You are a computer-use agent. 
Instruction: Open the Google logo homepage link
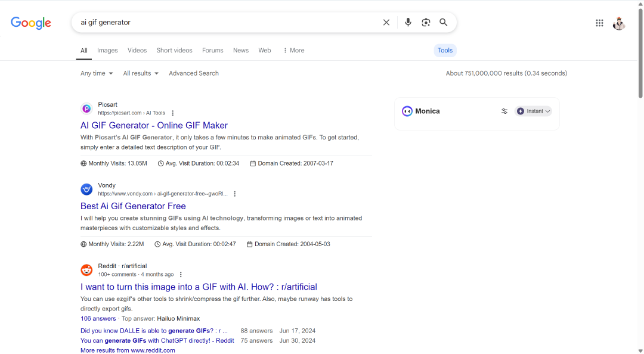click(31, 23)
